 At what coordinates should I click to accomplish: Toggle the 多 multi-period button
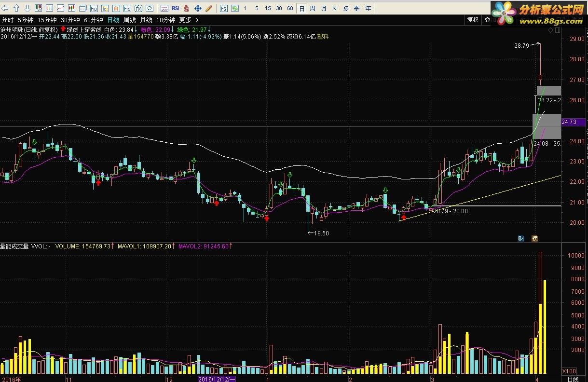click(x=346, y=8)
